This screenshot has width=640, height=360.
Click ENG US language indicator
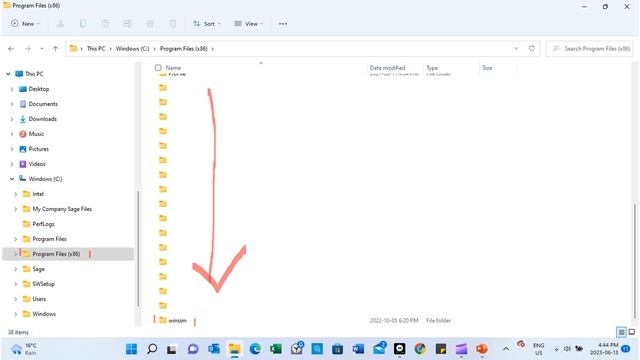[539, 349]
